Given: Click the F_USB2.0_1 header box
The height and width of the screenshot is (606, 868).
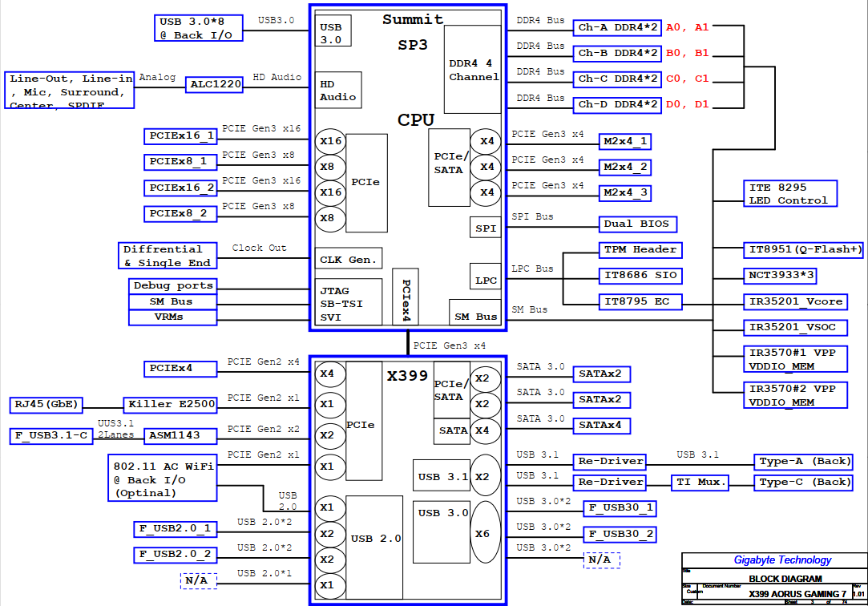Looking at the screenshot, I should (x=175, y=530).
